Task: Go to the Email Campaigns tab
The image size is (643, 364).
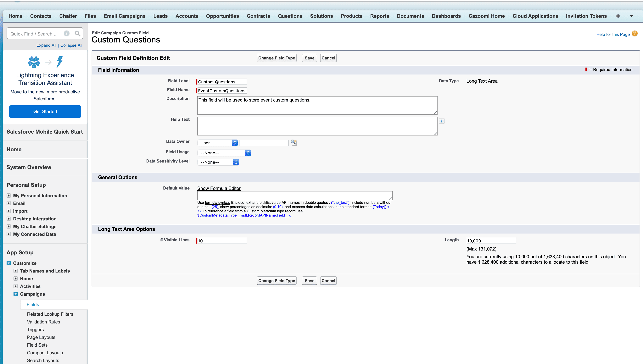Action: (125, 16)
